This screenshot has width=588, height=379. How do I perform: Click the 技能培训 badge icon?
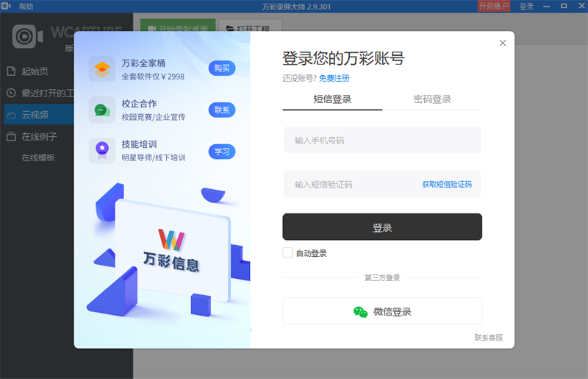(x=102, y=151)
